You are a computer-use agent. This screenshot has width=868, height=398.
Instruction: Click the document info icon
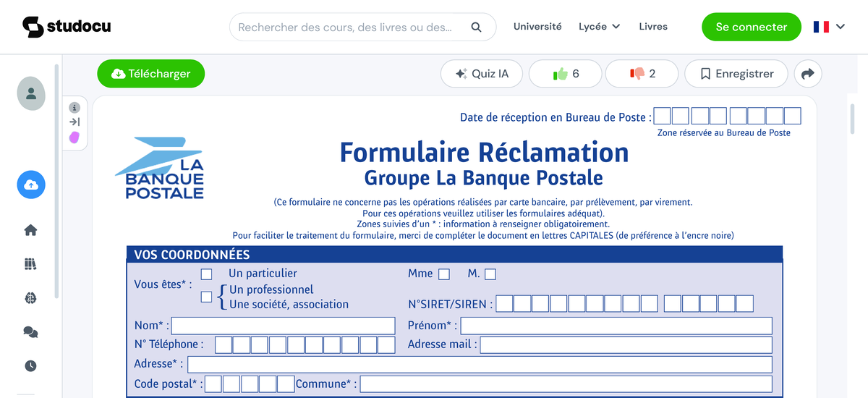(x=74, y=107)
